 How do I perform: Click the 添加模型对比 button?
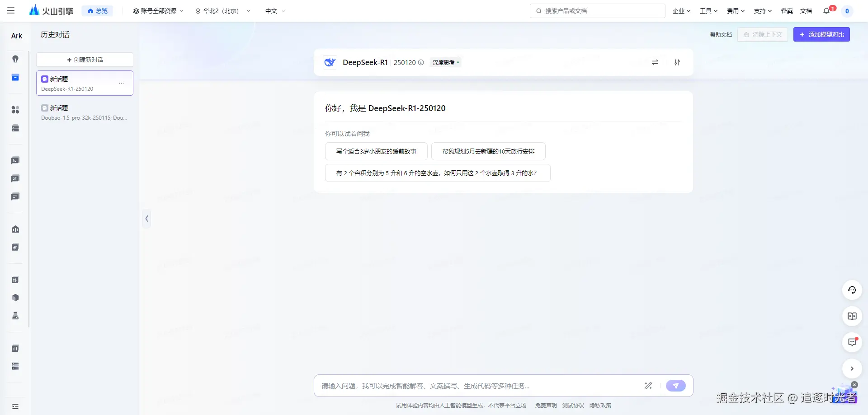(x=821, y=34)
